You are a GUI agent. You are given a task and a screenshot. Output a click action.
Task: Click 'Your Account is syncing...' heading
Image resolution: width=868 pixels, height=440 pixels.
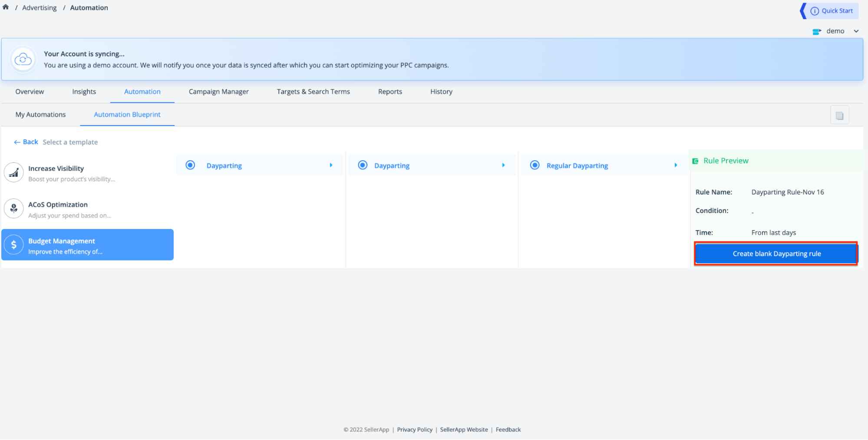(x=84, y=54)
